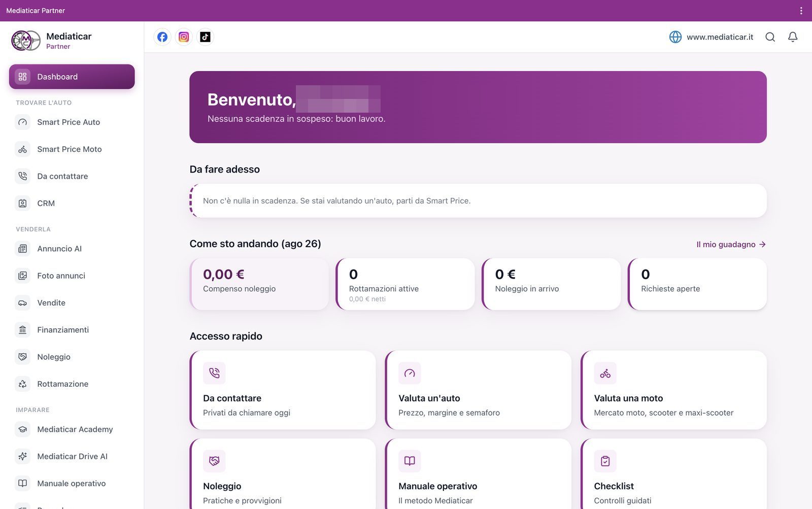Open the Manuale operativo quick access card
This screenshot has width=812, height=509.
point(478,474)
